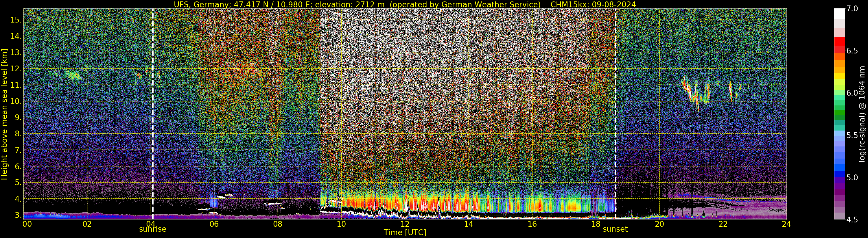Select the height-axis tick label '9.'
This screenshot has height=238, width=868.
[x=18, y=118]
